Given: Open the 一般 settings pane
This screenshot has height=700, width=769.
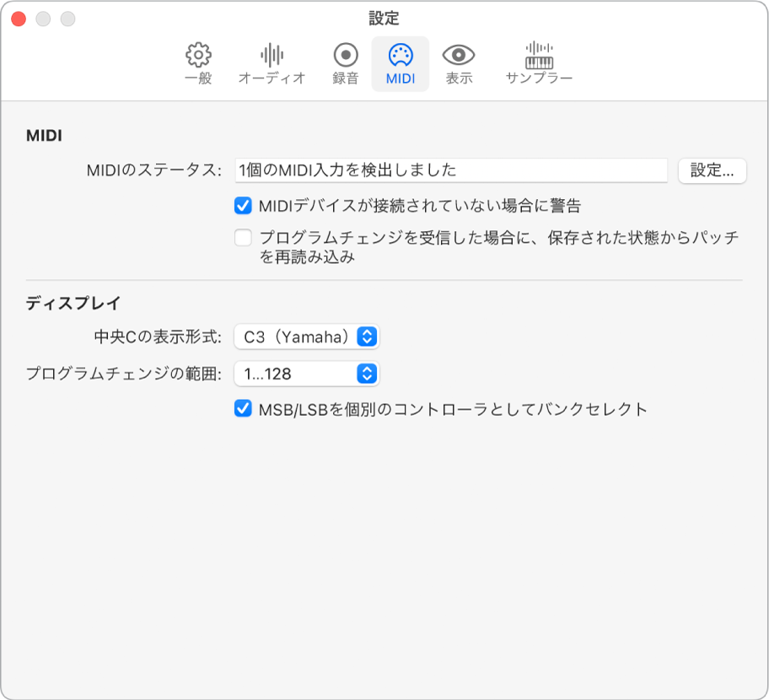Looking at the screenshot, I should click(x=199, y=63).
